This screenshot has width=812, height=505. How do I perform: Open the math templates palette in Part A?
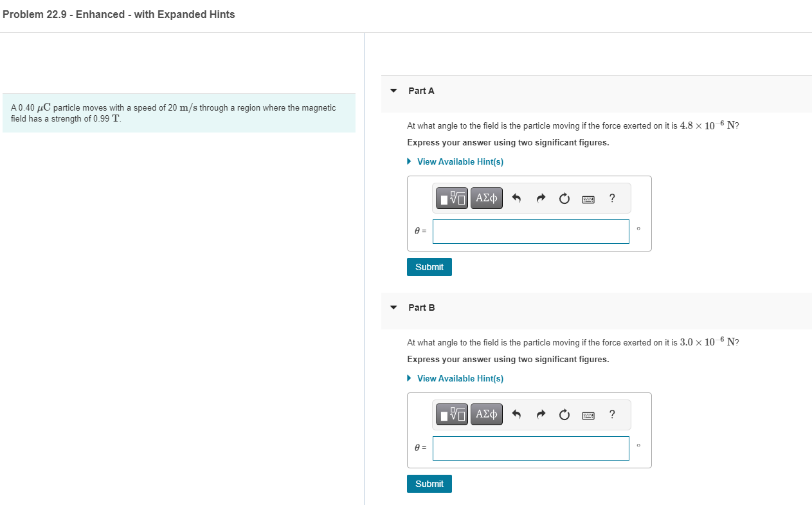(451, 198)
